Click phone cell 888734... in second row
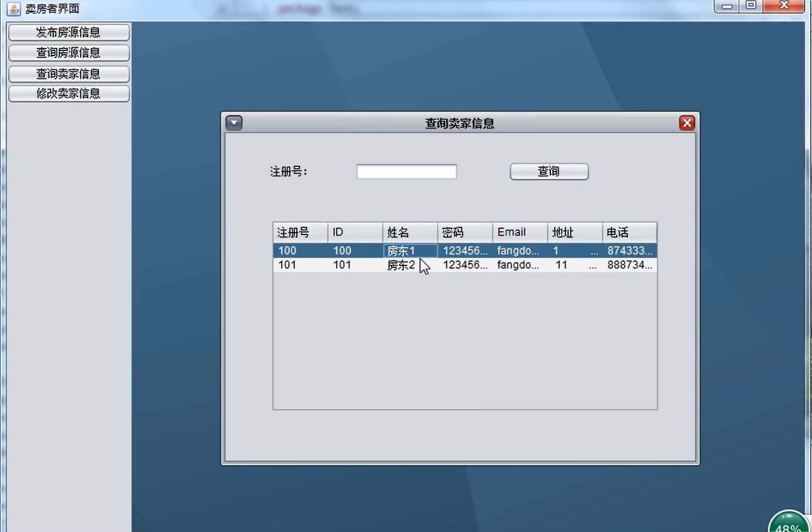Image resolution: width=812 pixels, height=532 pixels. point(630,265)
